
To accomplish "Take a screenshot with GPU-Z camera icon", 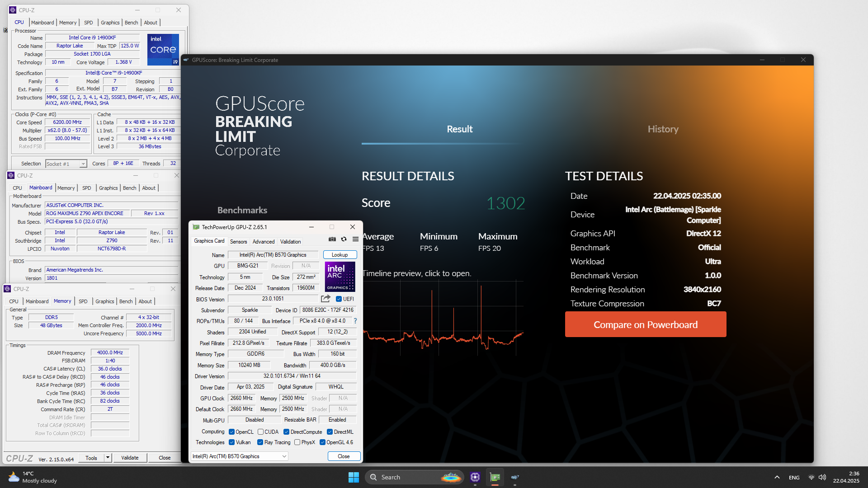I will [332, 239].
